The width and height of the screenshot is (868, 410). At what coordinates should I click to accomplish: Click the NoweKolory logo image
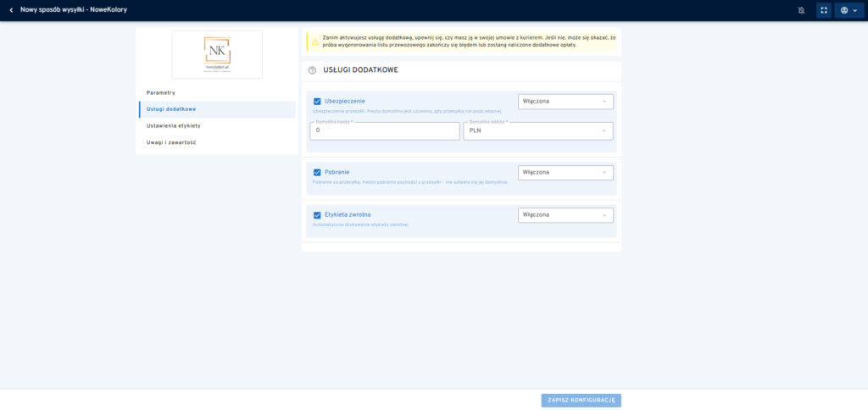[x=217, y=54]
